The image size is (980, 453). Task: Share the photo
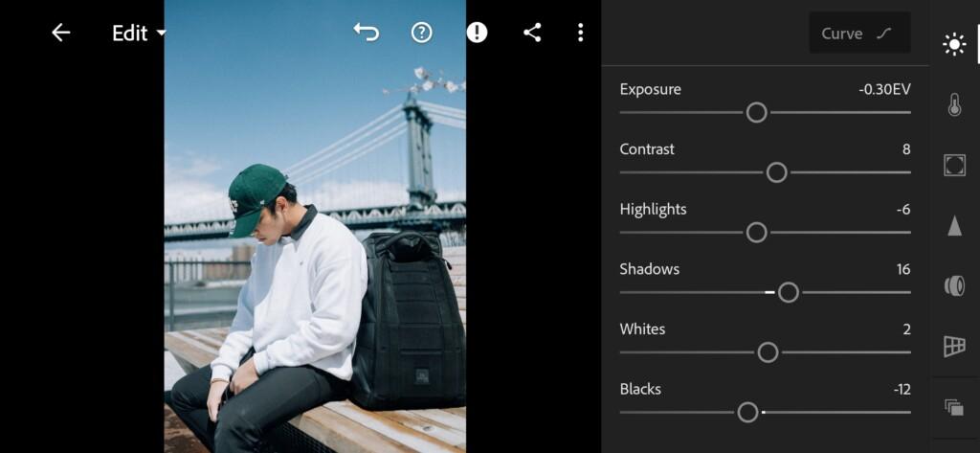532,33
